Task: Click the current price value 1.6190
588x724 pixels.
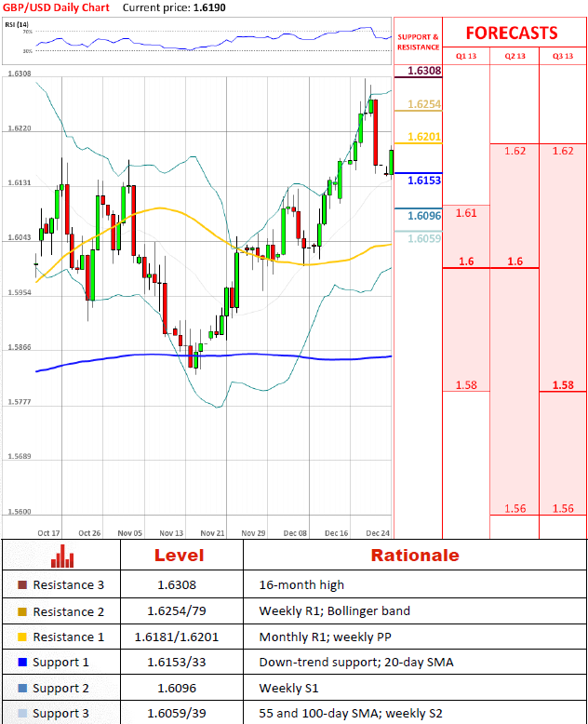Action: 209,7
